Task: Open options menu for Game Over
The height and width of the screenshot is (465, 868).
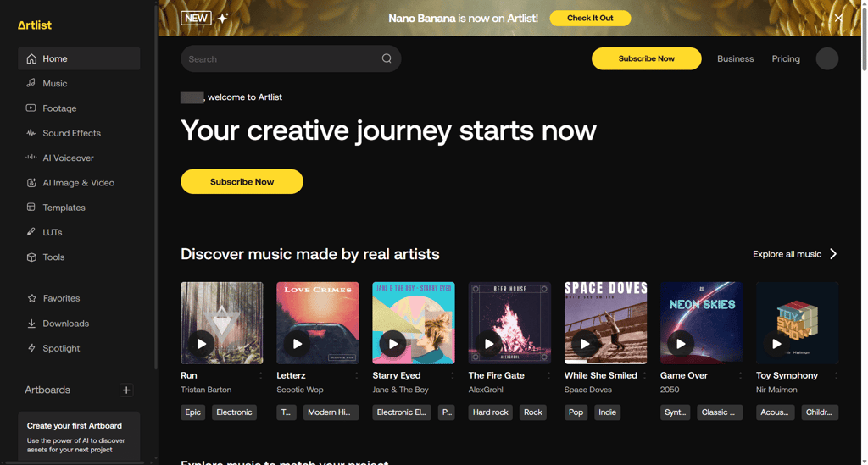Action: click(x=740, y=375)
